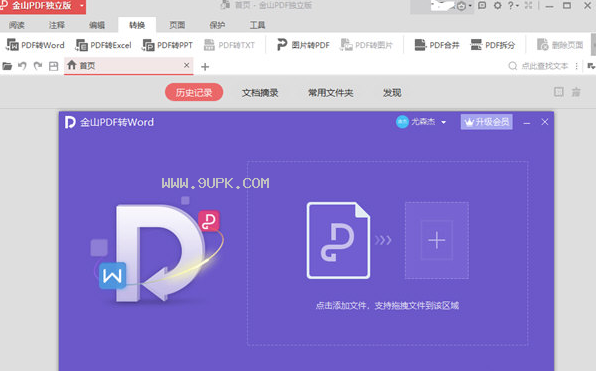
Task: Open the feedback message icon
Action: click(482, 5)
